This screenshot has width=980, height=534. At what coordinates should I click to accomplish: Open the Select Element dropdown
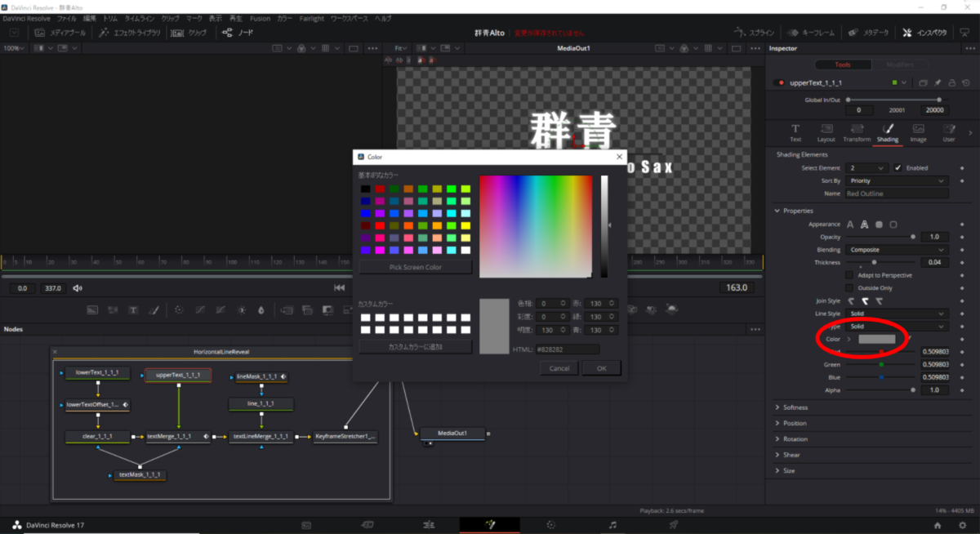(867, 167)
